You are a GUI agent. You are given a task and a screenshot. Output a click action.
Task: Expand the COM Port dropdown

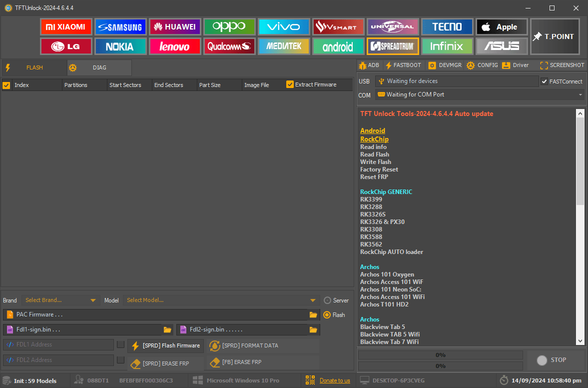pos(581,94)
